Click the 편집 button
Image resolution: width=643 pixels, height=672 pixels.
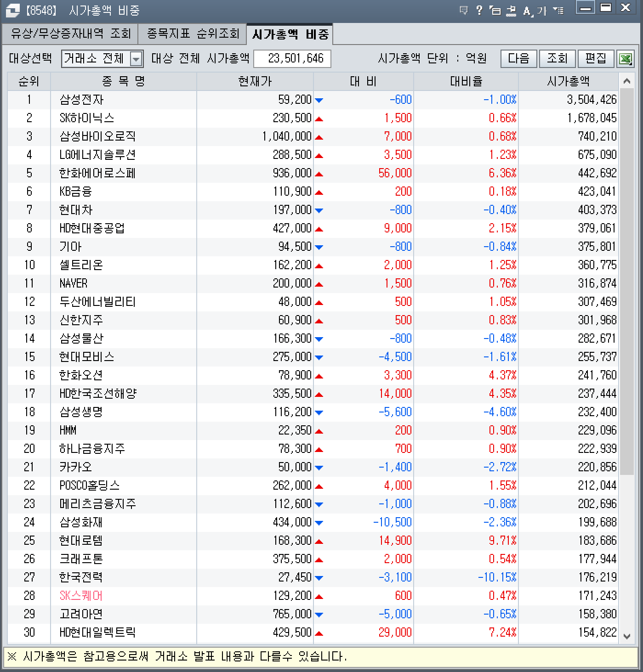pos(596,58)
